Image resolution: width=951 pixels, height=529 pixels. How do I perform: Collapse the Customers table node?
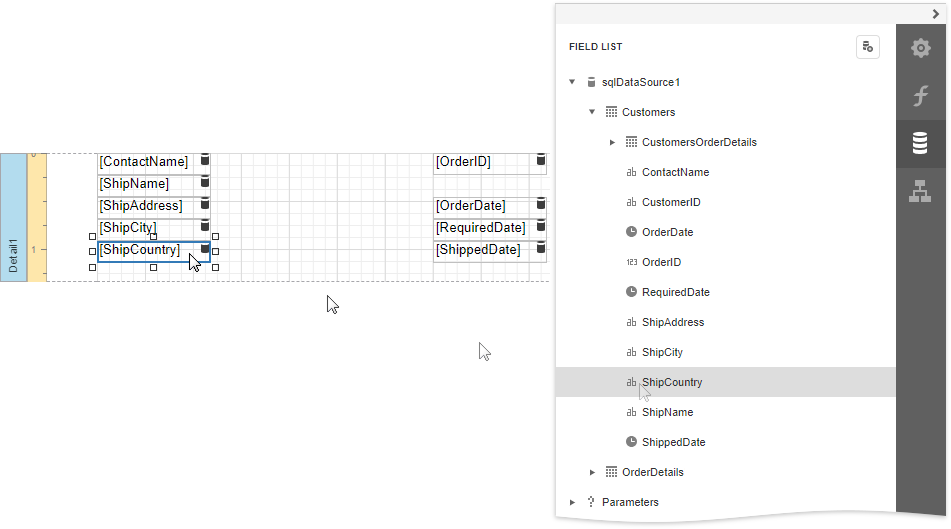point(592,112)
